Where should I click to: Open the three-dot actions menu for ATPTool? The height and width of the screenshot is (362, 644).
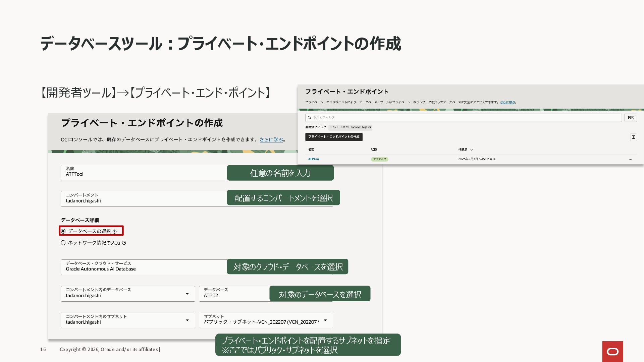click(x=630, y=159)
